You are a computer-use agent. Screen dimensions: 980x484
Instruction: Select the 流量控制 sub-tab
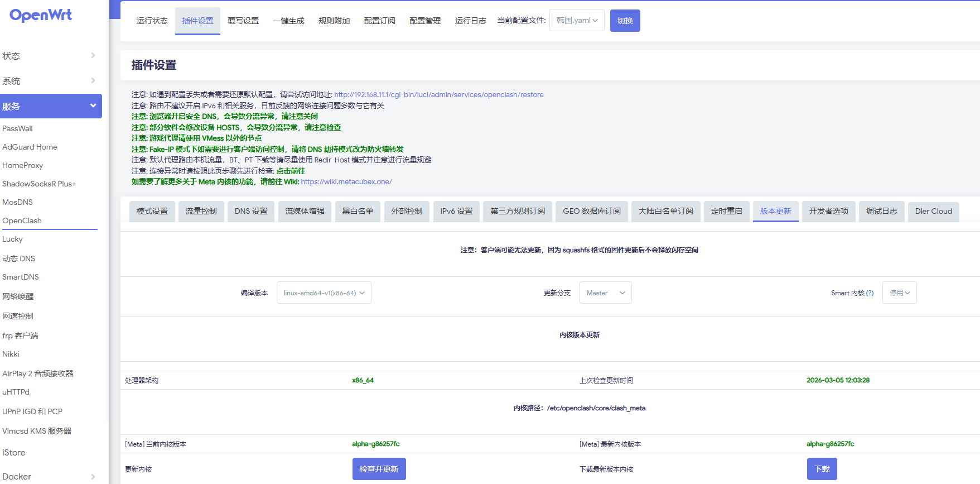click(x=201, y=212)
